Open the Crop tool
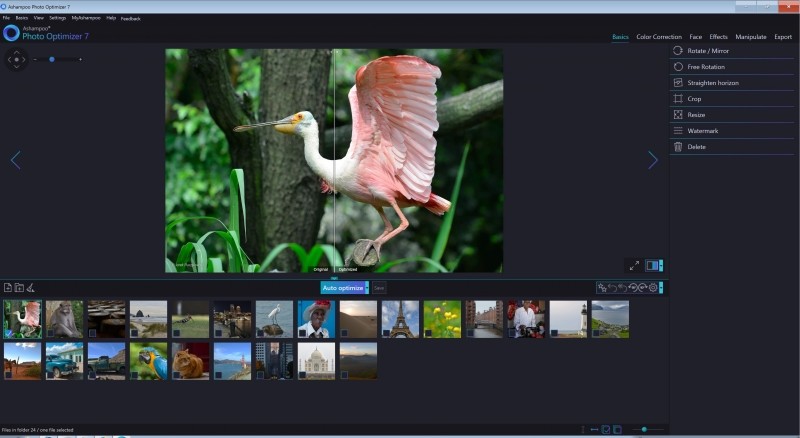 (x=732, y=99)
